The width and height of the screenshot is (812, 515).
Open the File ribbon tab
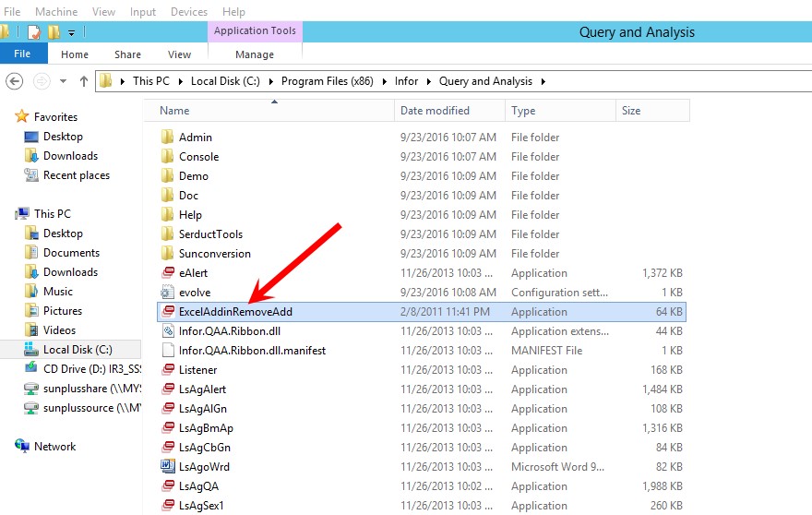(x=22, y=54)
